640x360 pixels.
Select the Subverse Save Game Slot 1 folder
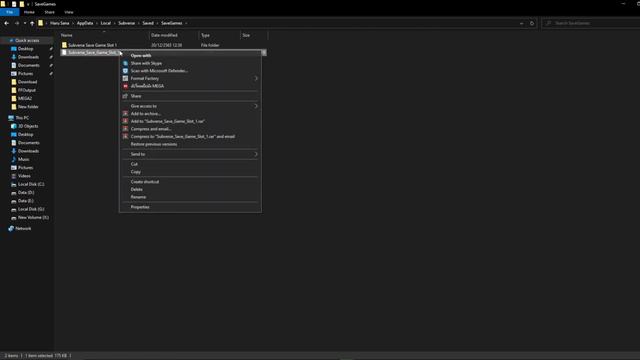[92, 45]
